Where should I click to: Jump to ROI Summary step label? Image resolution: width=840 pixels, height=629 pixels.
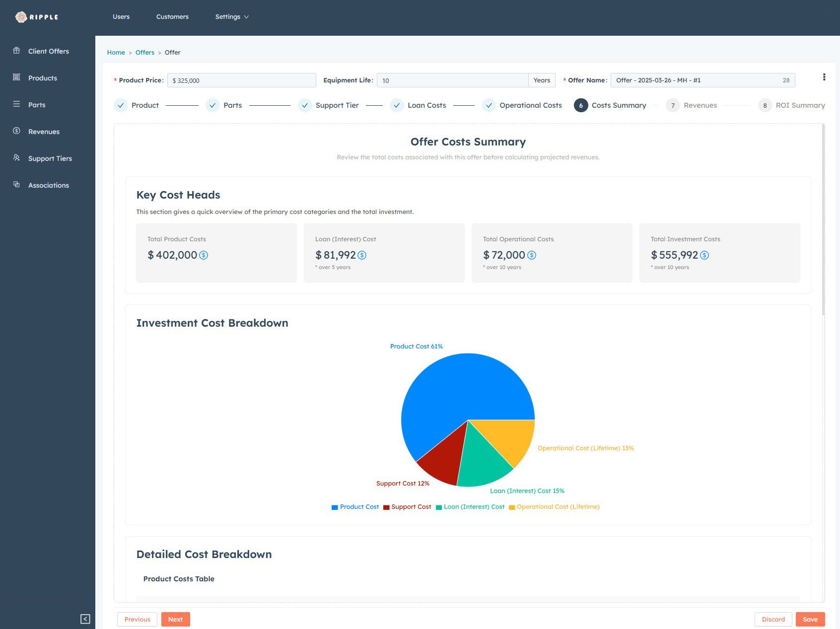click(800, 105)
